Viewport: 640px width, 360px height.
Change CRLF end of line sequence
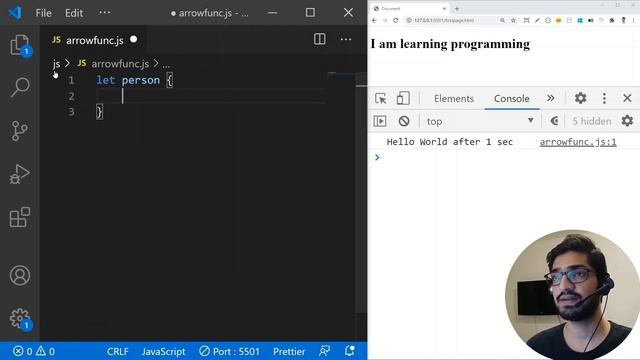118,351
